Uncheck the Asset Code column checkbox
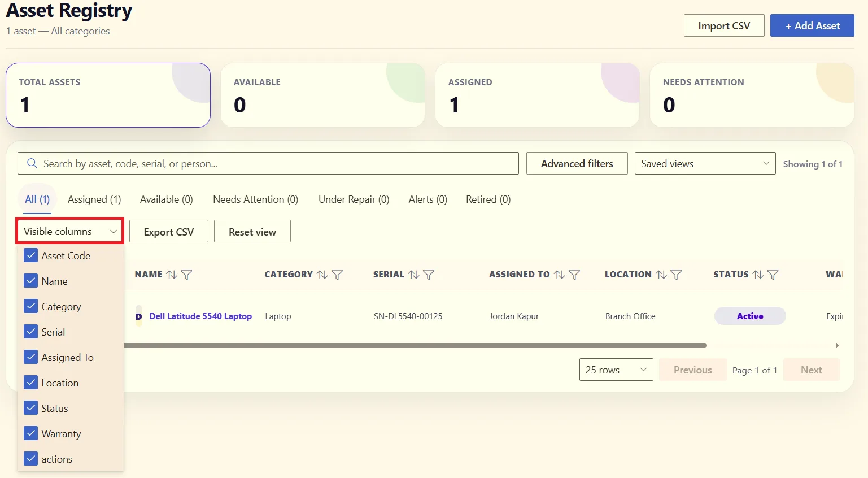This screenshot has height=478, width=868. coord(31,255)
